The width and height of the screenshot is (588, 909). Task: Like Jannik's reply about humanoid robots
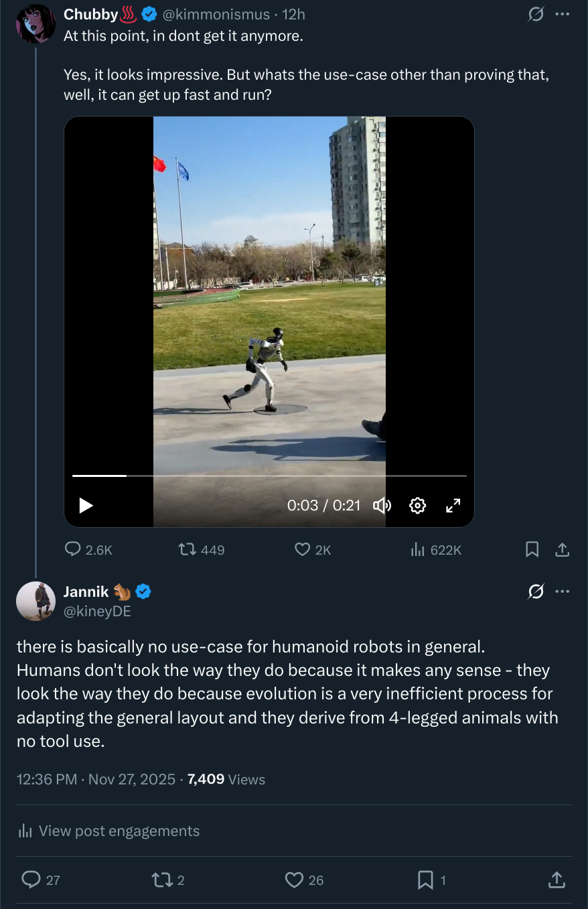(x=294, y=880)
